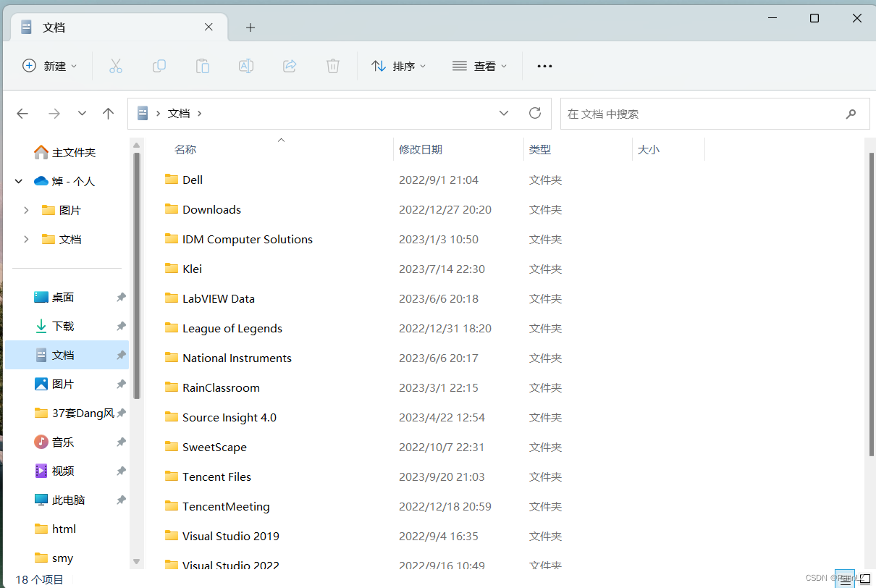Unpin 下载 via its pin icon

[x=121, y=326]
